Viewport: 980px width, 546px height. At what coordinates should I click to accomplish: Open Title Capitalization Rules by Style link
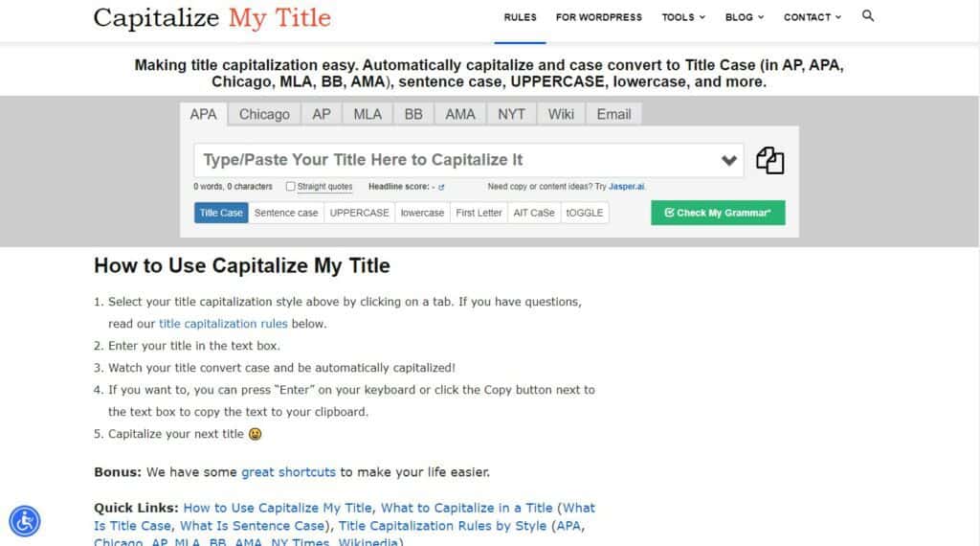(x=442, y=526)
